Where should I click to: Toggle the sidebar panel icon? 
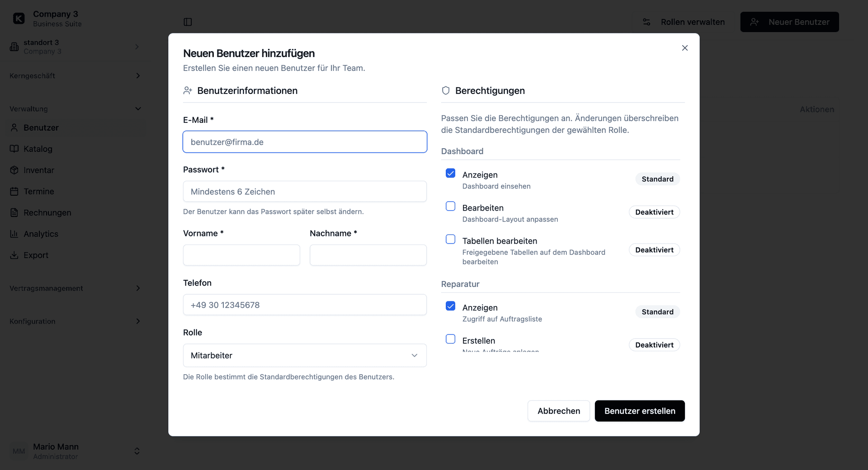point(188,22)
